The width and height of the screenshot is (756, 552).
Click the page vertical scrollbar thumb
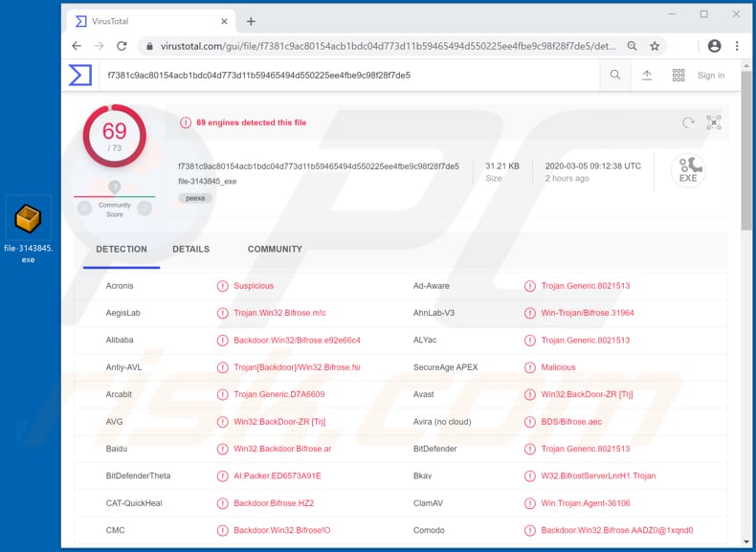[x=745, y=150]
